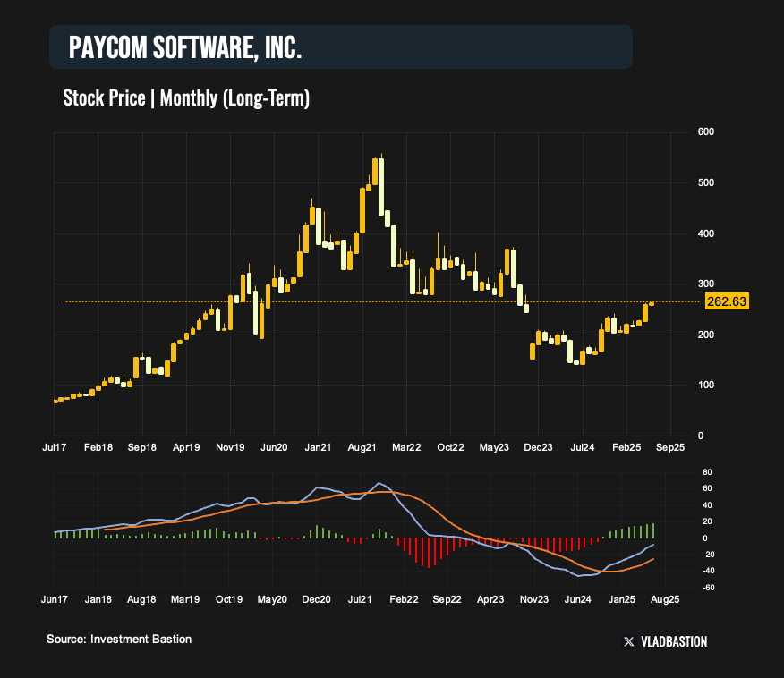Click the Sep22 indicator date label

click(x=447, y=599)
